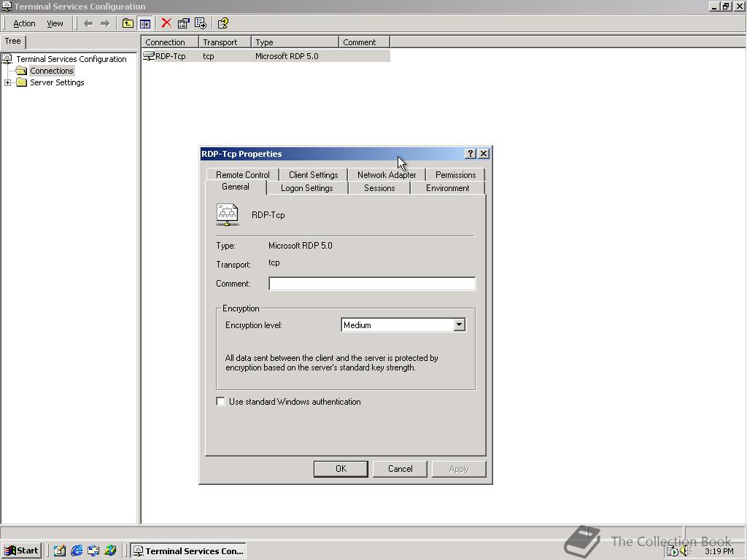The image size is (747, 560).
Task: Open the Action menu
Action: (x=24, y=23)
